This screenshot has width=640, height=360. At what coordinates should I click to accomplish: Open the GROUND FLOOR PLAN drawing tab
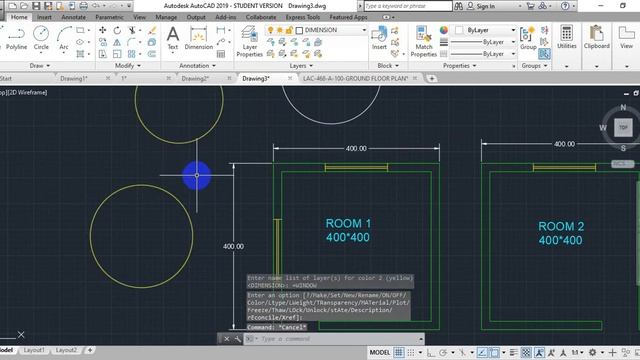pos(355,78)
